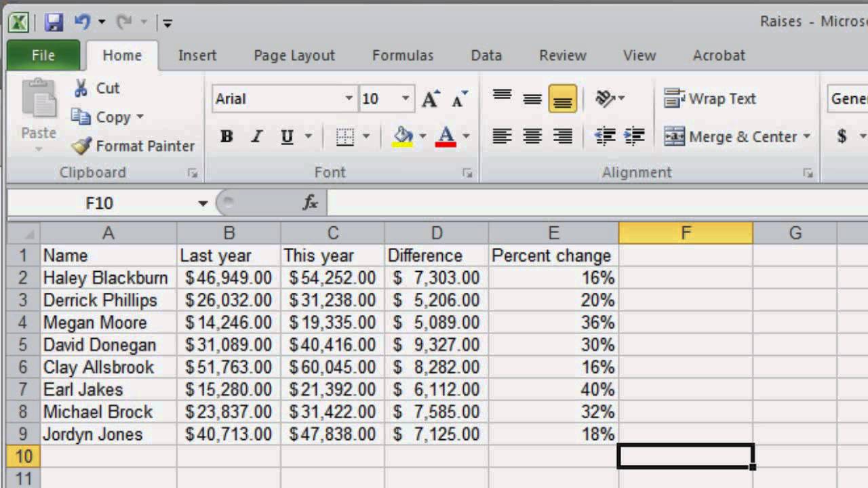Expand the font size dropdown
This screenshot has width=868, height=488.
pyautogui.click(x=406, y=99)
